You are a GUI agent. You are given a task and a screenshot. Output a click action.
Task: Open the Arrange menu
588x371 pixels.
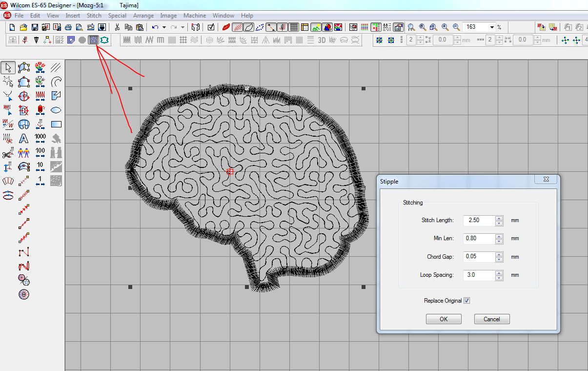point(143,16)
